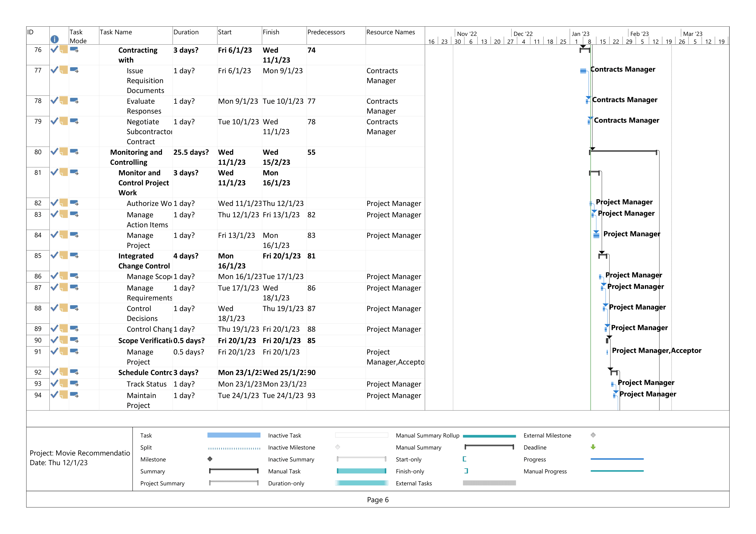Click the External Milestone diamond in the legend
This screenshot has height=534, width=756.
[593, 435]
